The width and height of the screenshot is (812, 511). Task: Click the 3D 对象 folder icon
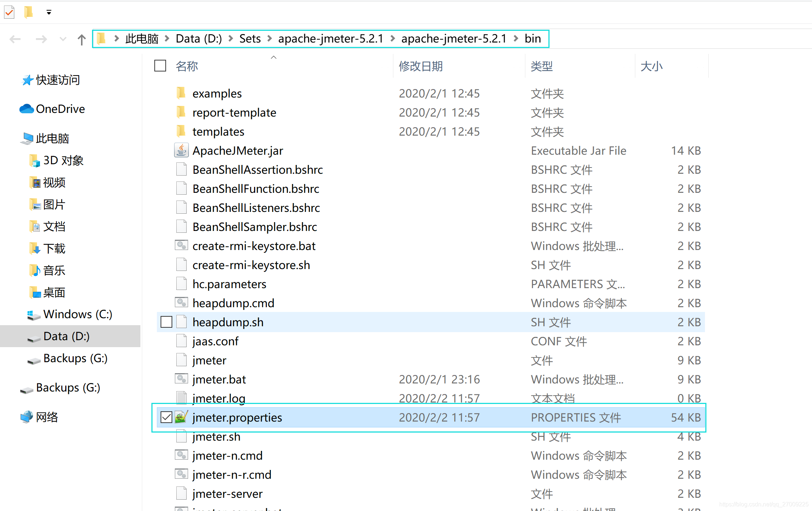34,161
